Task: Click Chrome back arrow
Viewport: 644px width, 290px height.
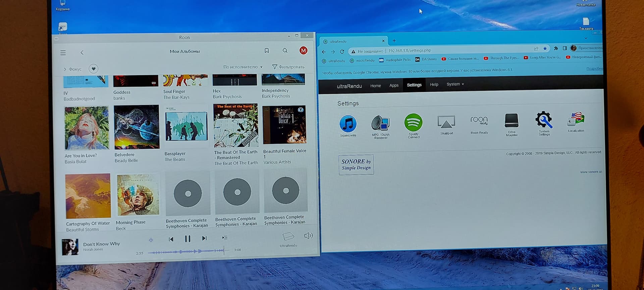Action: click(x=324, y=52)
